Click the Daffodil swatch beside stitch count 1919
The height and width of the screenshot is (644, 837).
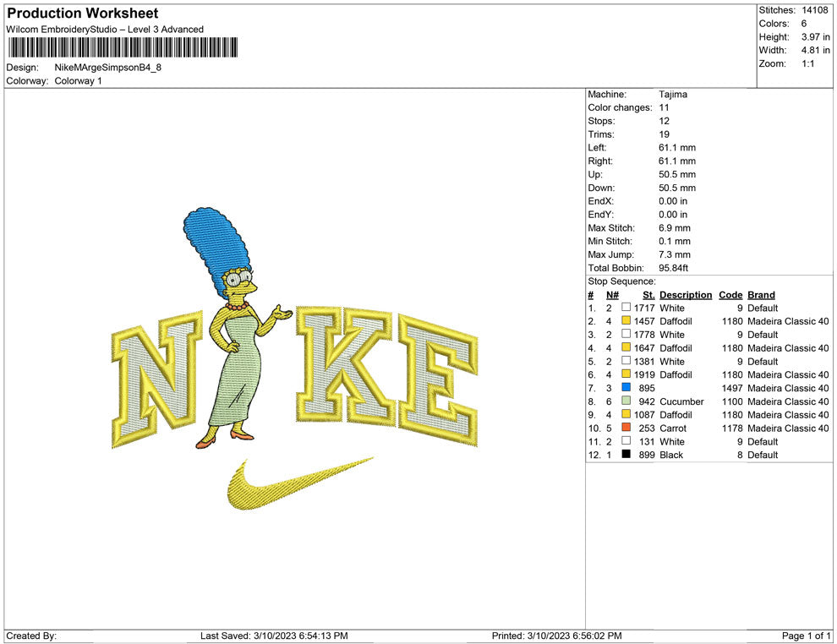626,374
